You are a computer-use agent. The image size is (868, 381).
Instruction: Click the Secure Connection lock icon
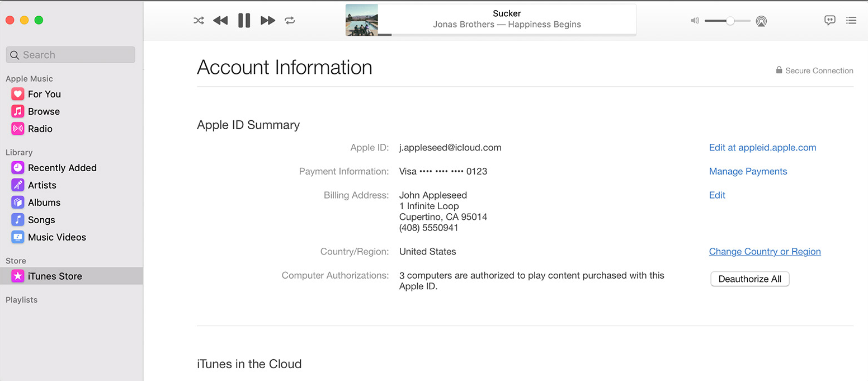(x=779, y=70)
